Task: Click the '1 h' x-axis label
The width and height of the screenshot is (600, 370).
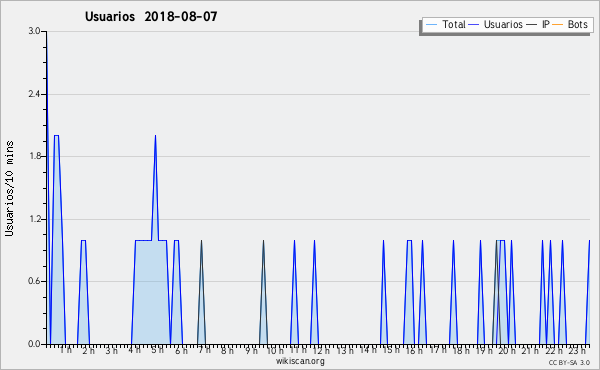Action: tap(65, 350)
